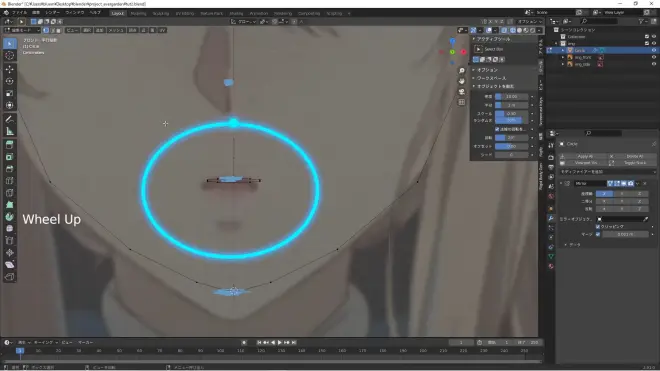The width and height of the screenshot is (660, 371).
Task: Click the timeline Play button
Action: 279,343
